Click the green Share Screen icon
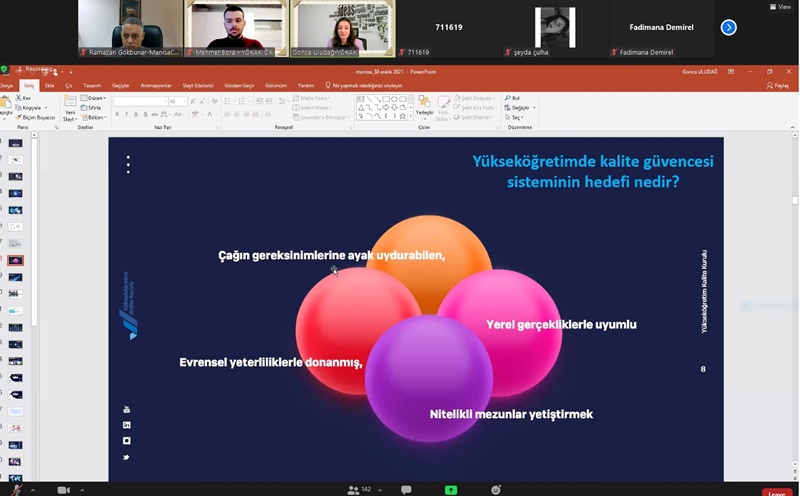800x496 pixels. [x=451, y=490]
